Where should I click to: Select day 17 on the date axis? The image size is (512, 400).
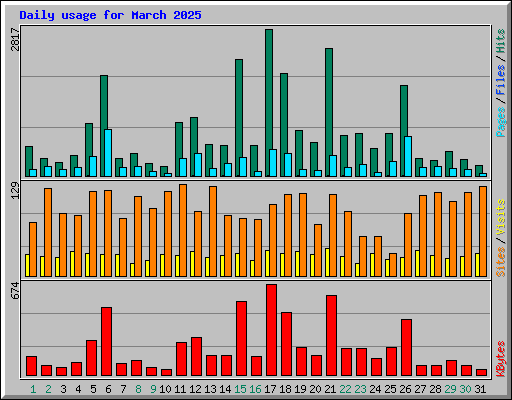(270, 389)
